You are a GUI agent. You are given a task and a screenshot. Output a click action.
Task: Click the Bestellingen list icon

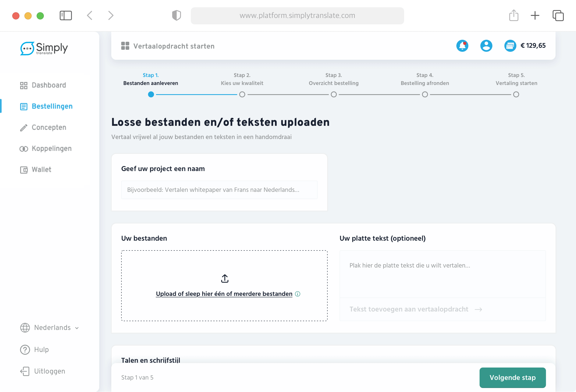tap(24, 106)
